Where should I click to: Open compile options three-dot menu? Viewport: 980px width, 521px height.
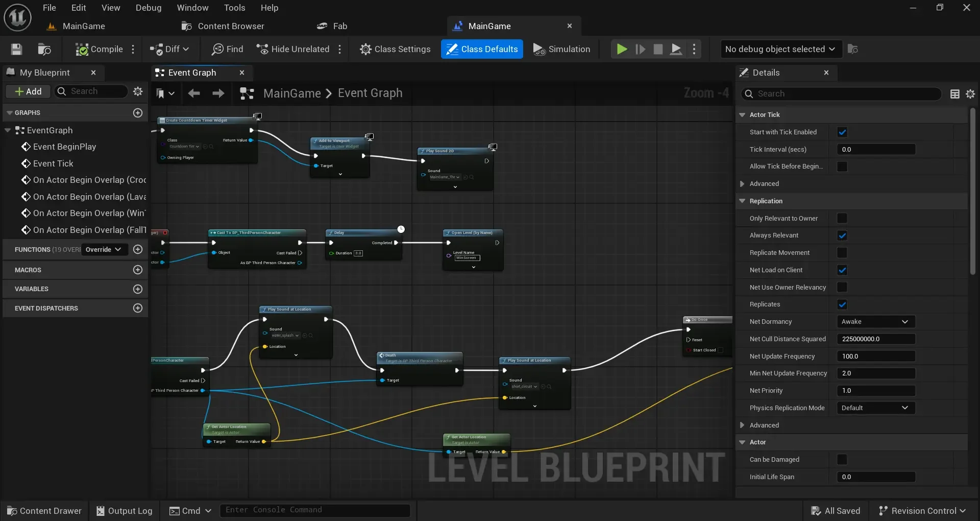click(133, 49)
